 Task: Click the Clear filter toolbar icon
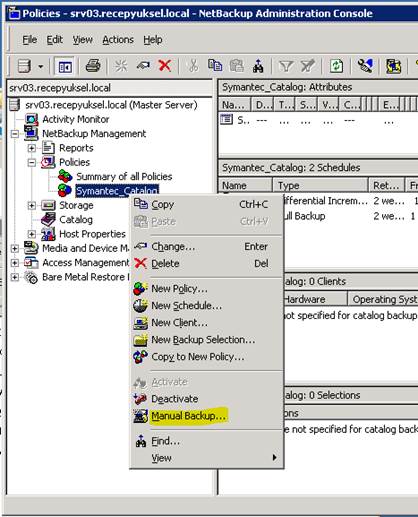308,66
